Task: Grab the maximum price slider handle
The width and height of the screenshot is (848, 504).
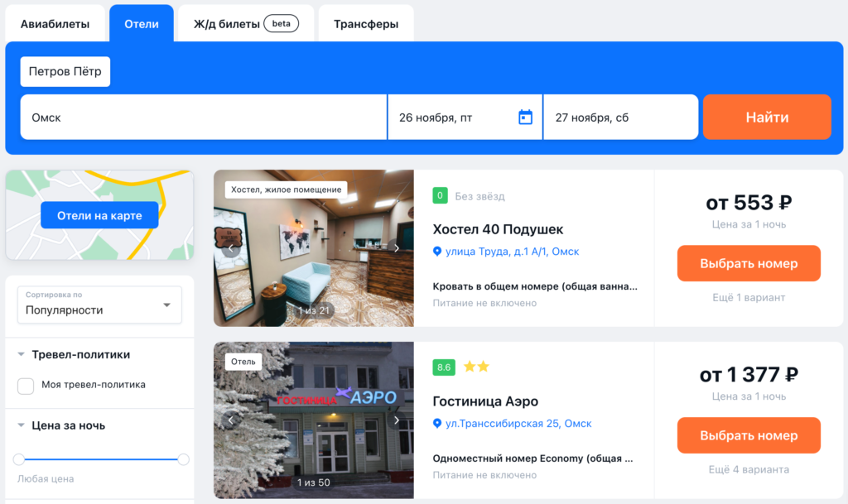Action: point(183,459)
